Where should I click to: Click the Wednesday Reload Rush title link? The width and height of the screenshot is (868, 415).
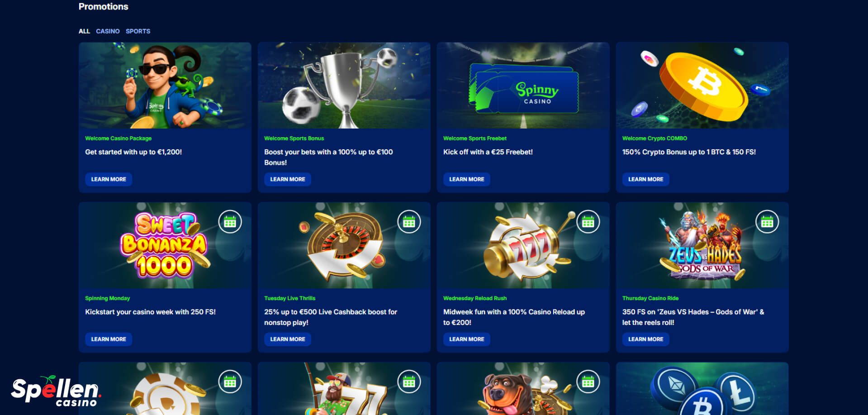click(x=475, y=298)
